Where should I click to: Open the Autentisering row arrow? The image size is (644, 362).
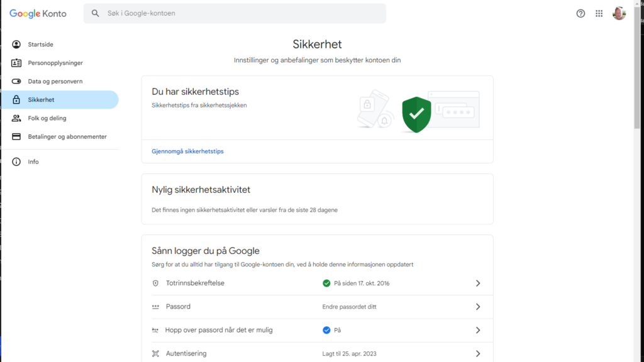[478, 353]
